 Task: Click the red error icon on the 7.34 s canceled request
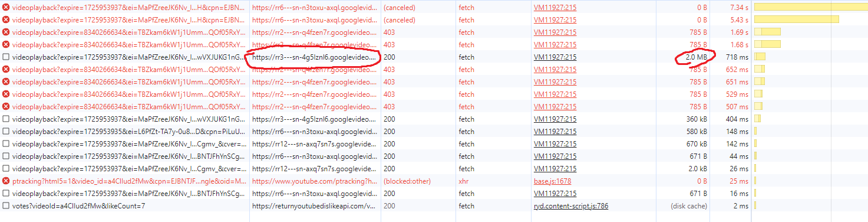pos(6,8)
